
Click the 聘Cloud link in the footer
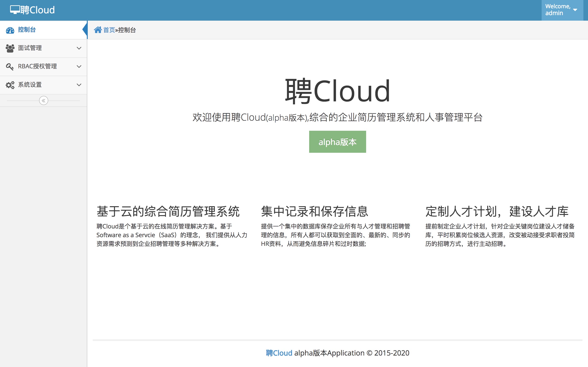point(279,353)
